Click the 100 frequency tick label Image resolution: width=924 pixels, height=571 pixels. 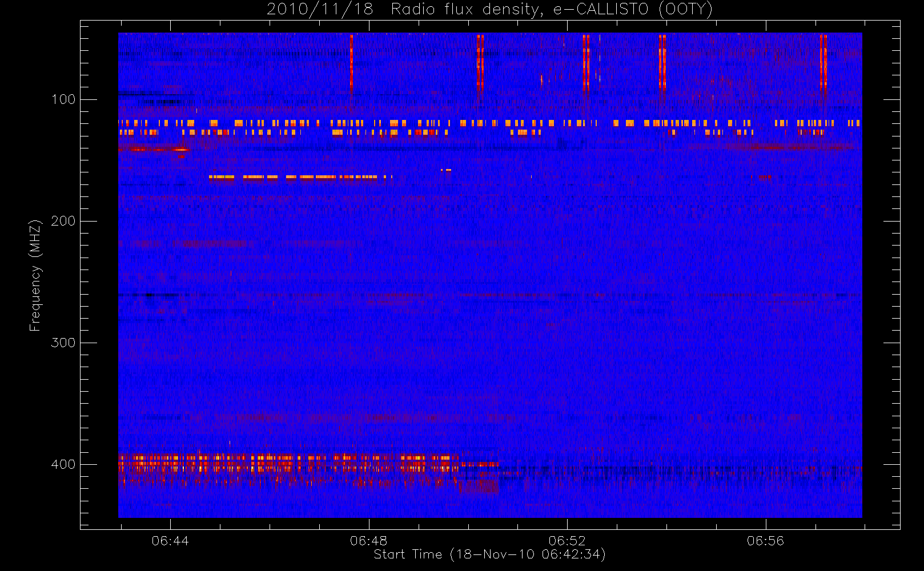[63, 99]
